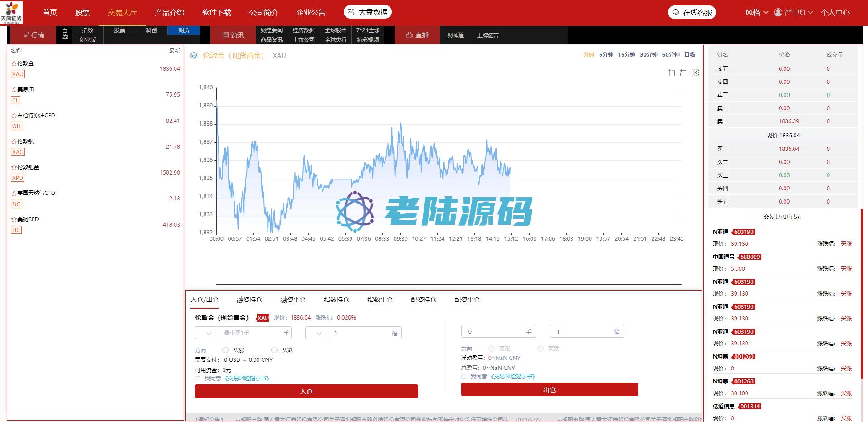The image size is (868, 422).
Task: Click the clear selection icon above chart
Action: (695, 73)
